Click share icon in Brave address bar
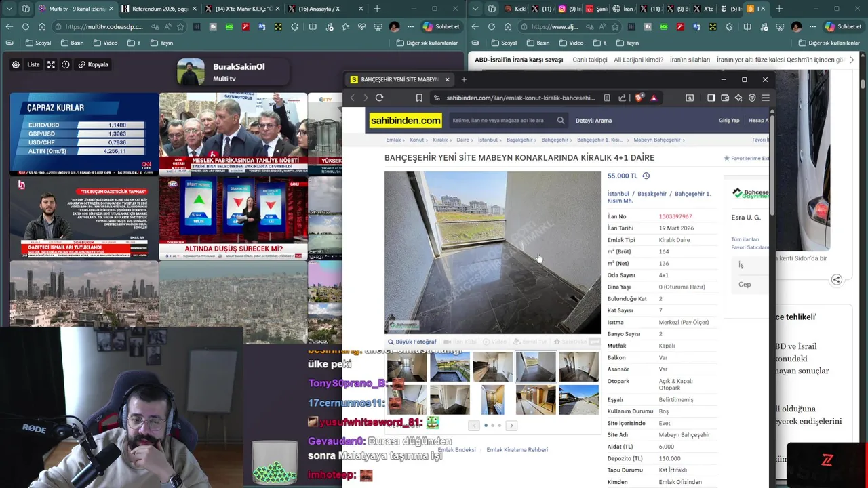The width and height of the screenshot is (868, 488). (623, 98)
